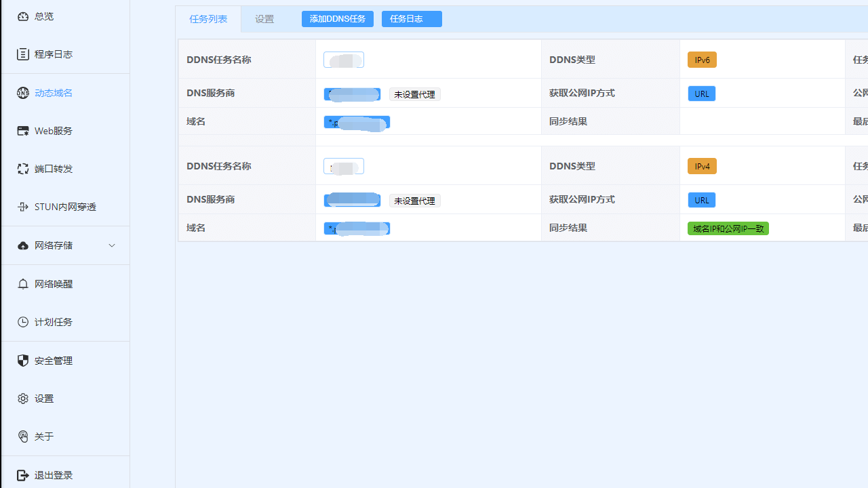
Task: Click the 网络存储 cloud icon
Action: click(x=23, y=245)
